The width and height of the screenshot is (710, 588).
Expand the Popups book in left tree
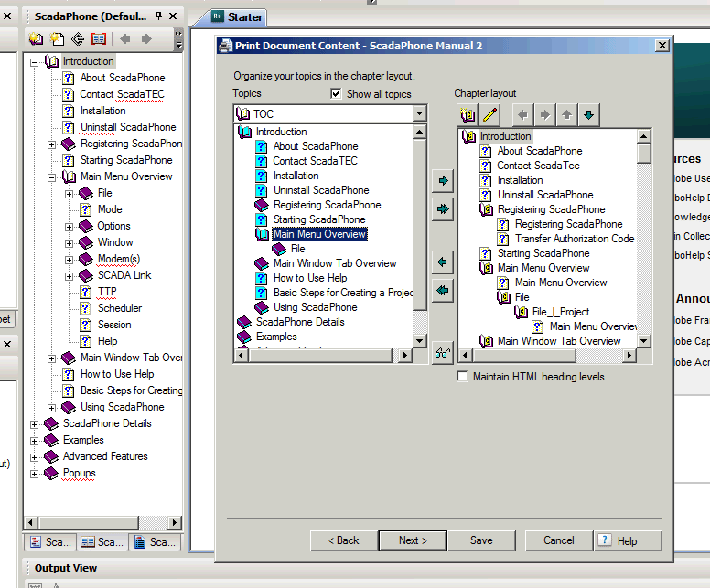(x=35, y=474)
